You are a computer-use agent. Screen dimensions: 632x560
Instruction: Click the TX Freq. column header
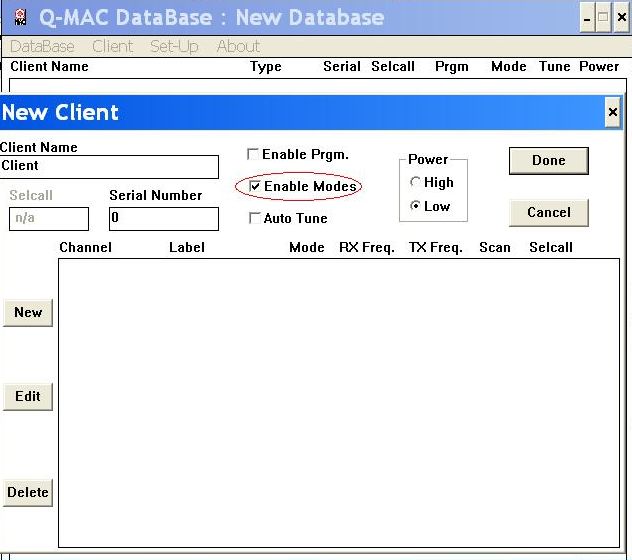pyautogui.click(x=436, y=247)
